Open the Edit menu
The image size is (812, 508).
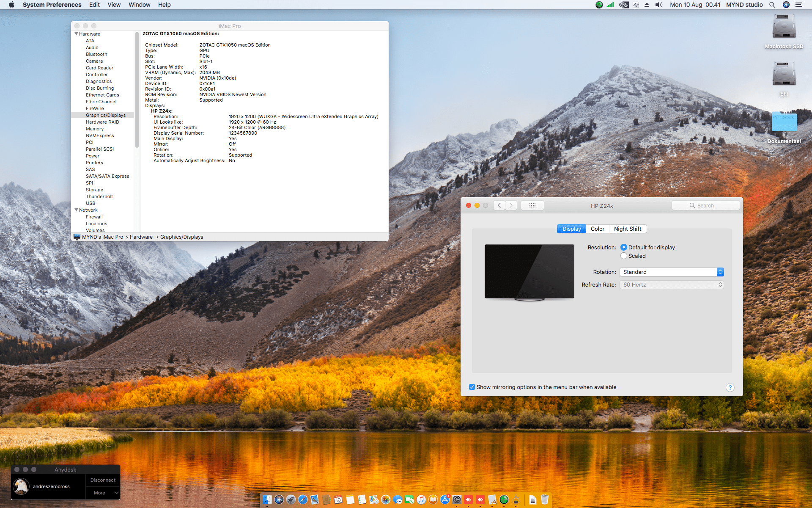[x=94, y=5]
